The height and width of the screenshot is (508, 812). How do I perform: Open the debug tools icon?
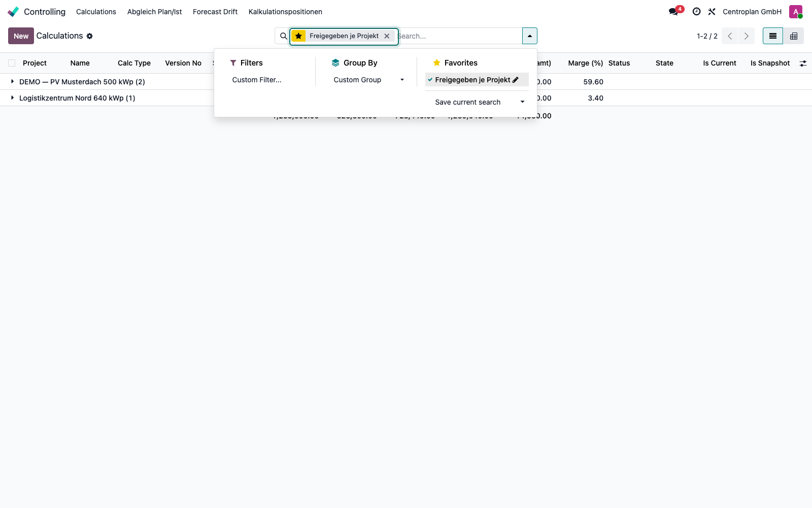coord(712,12)
